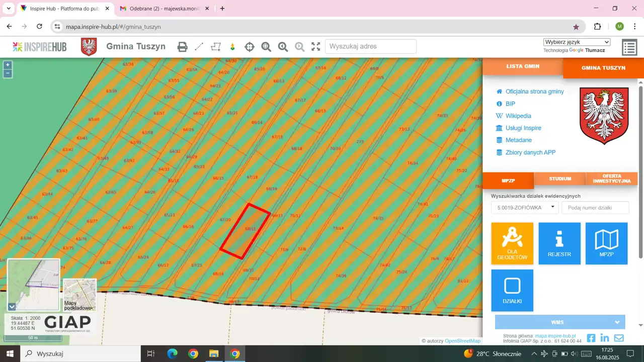Click the locate position crosshair icon

click(x=250, y=47)
